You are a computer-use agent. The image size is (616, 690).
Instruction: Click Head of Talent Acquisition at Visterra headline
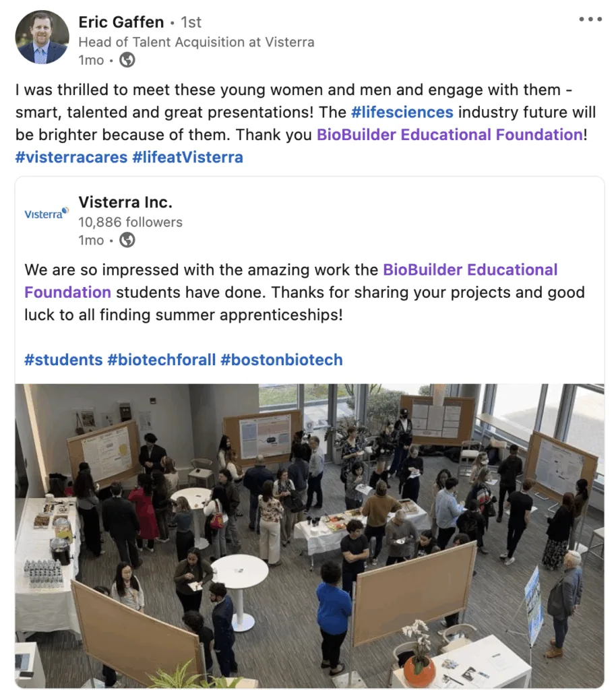[196, 42]
